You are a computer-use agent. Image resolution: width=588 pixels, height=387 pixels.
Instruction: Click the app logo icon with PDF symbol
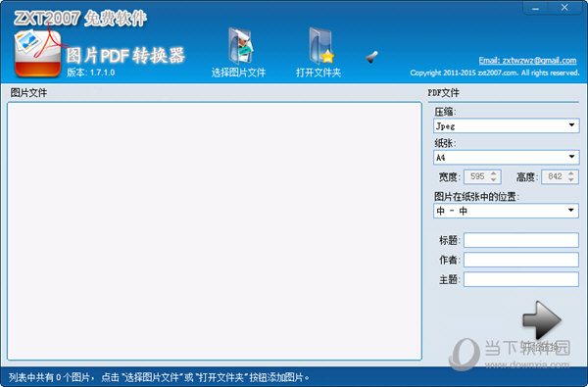37,53
